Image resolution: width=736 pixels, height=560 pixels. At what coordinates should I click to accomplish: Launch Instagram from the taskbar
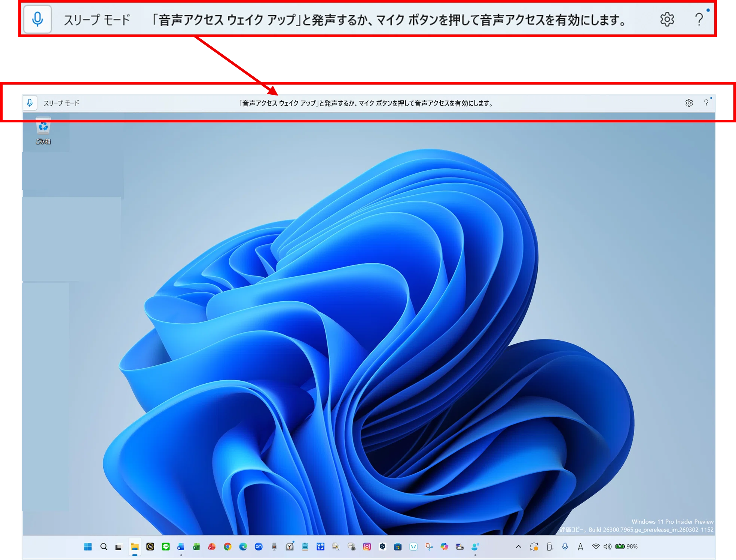(x=367, y=547)
